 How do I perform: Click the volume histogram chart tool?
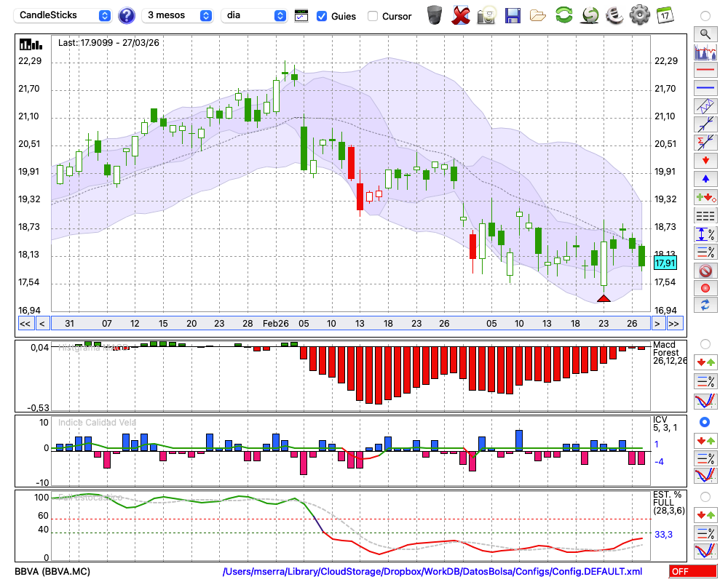point(705,52)
